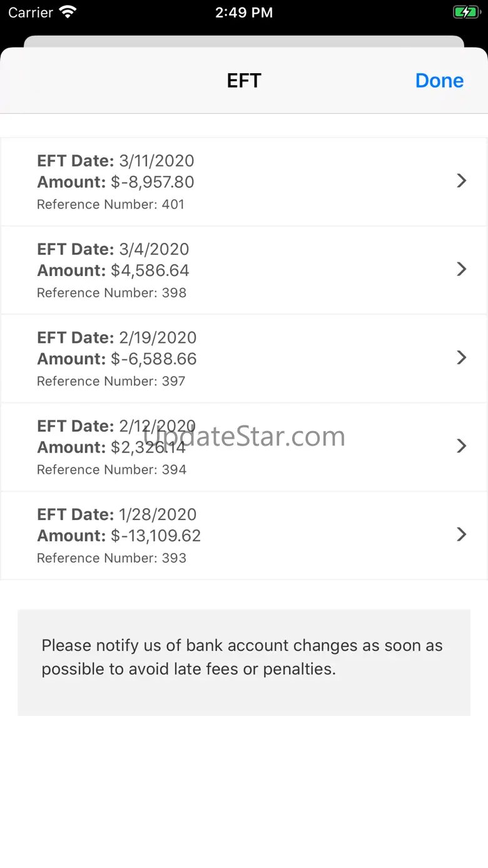The width and height of the screenshot is (488, 868).
Task: Tap the amount $4,586.64
Action: click(x=150, y=270)
